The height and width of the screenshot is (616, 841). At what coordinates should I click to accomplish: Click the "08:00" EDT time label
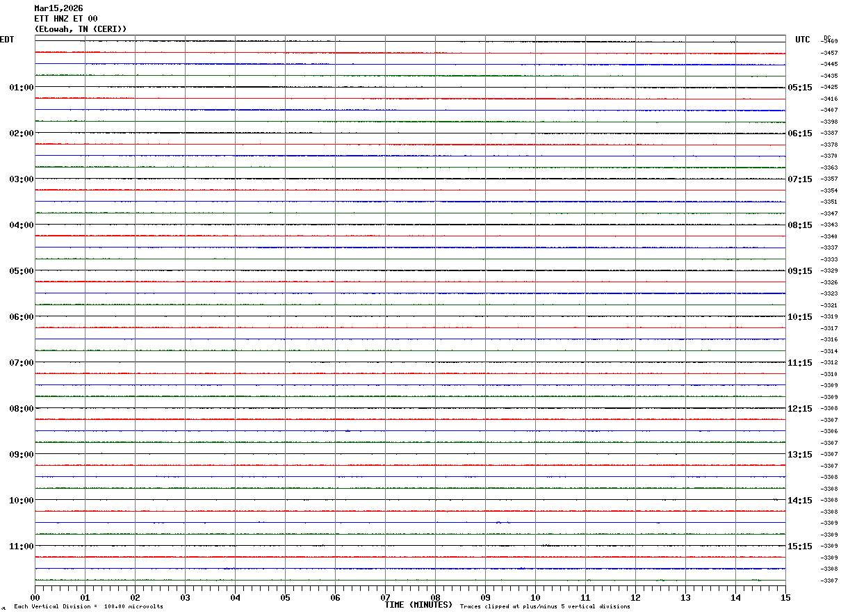click(x=22, y=409)
